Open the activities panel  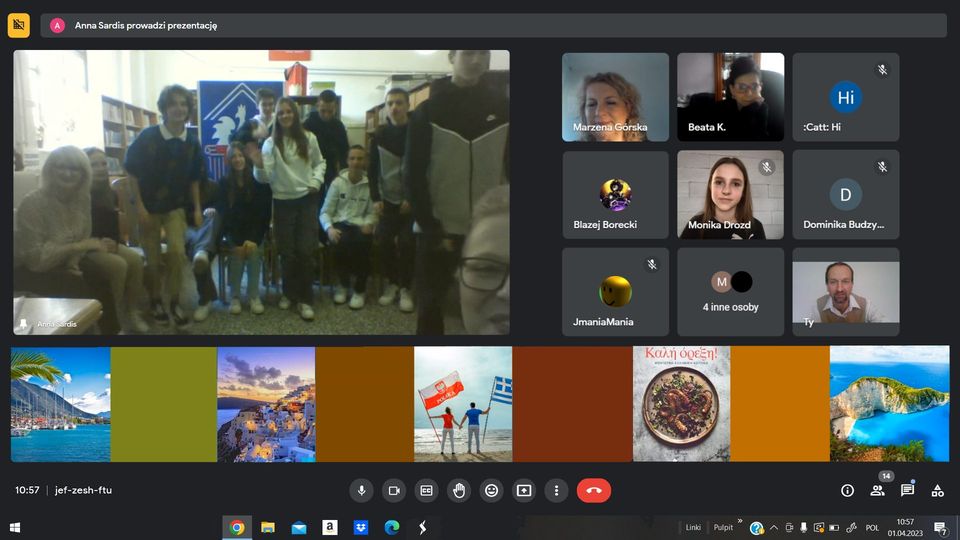point(937,490)
